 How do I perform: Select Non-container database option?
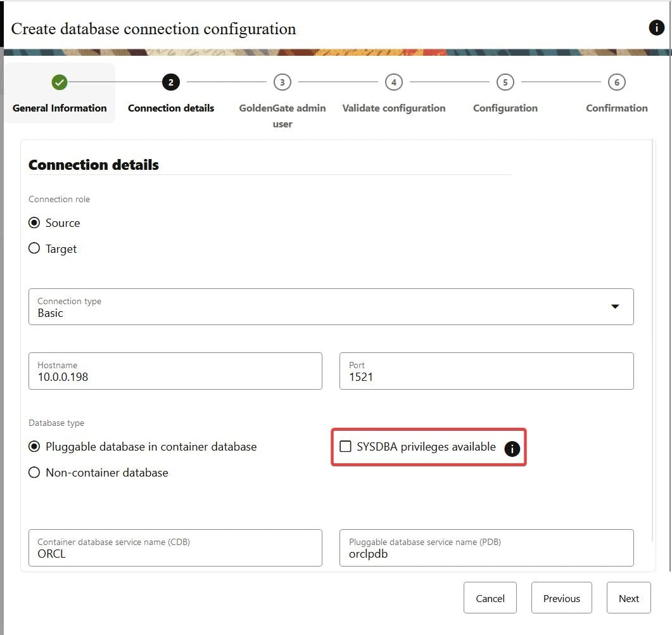click(x=34, y=473)
